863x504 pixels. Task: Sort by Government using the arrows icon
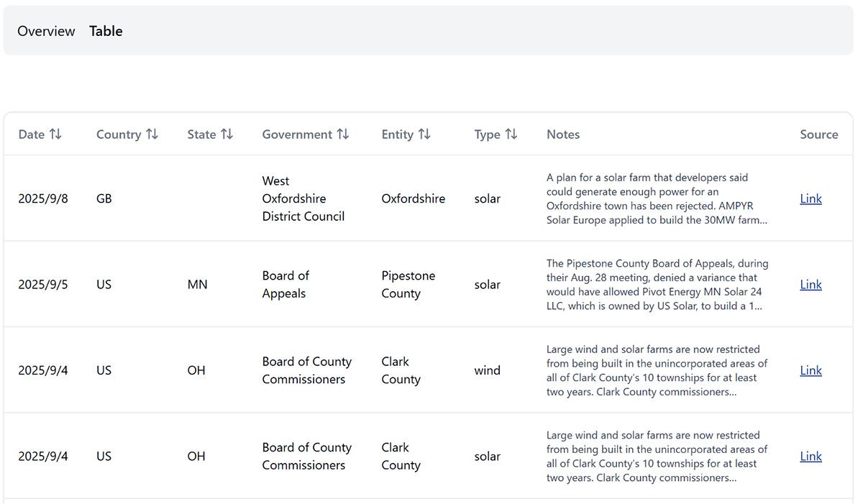[343, 134]
